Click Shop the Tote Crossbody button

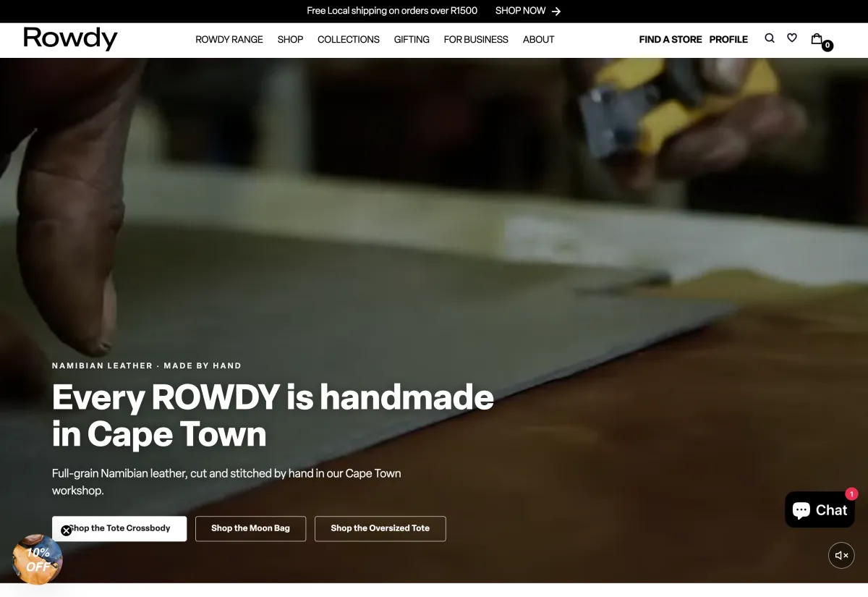(x=119, y=528)
